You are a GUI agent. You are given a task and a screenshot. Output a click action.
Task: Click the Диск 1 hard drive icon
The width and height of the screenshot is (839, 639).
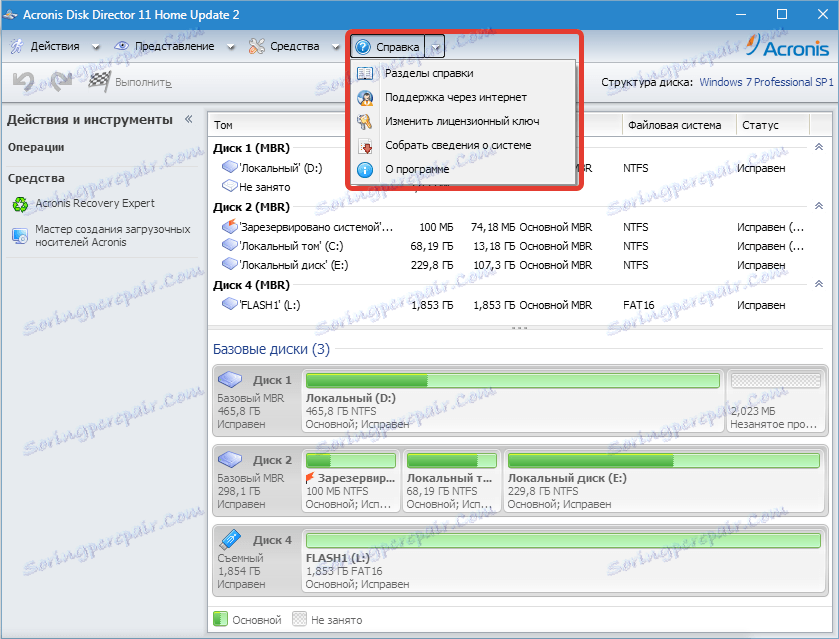point(230,379)
